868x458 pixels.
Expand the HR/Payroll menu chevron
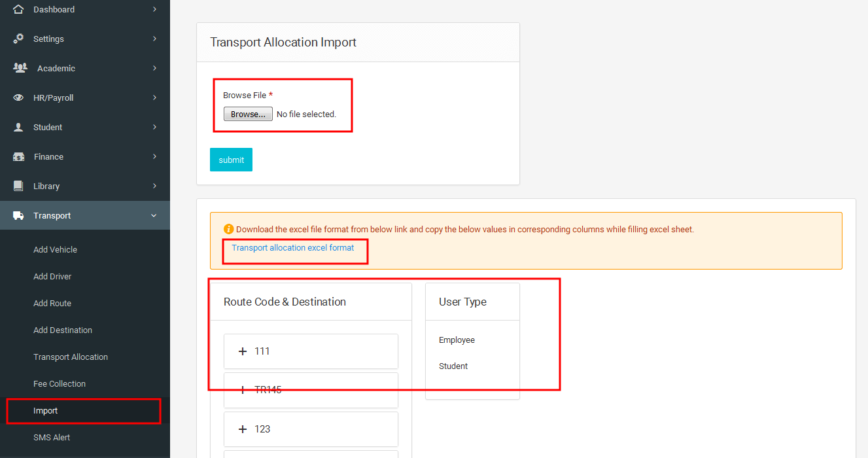[x=154, y=97]
